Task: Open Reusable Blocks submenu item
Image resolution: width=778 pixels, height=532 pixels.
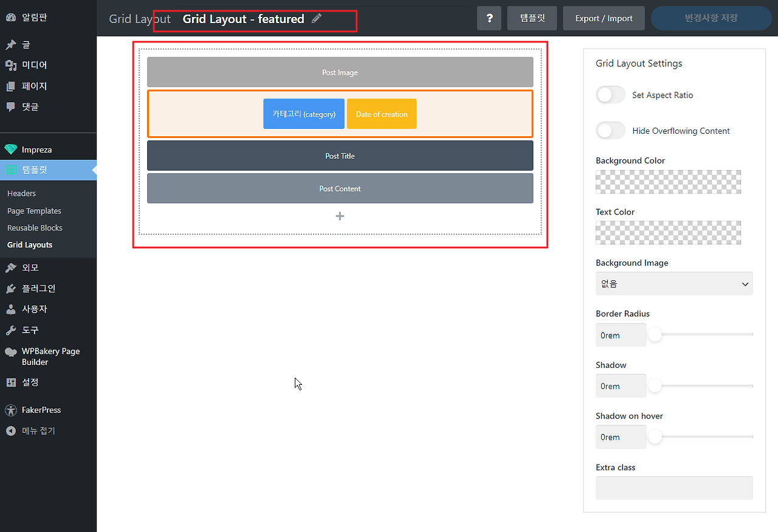Action: (35, 228)
